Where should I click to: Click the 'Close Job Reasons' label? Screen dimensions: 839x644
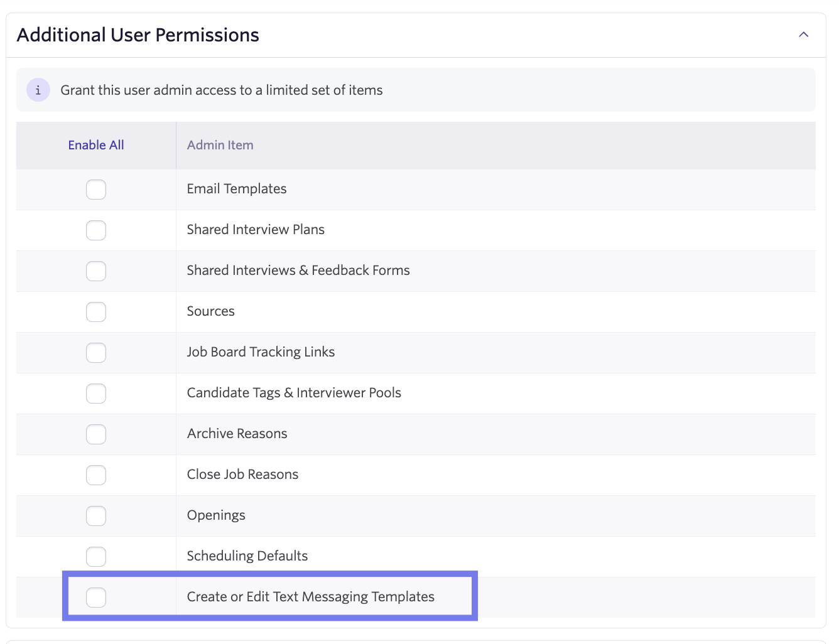[242, 475]
